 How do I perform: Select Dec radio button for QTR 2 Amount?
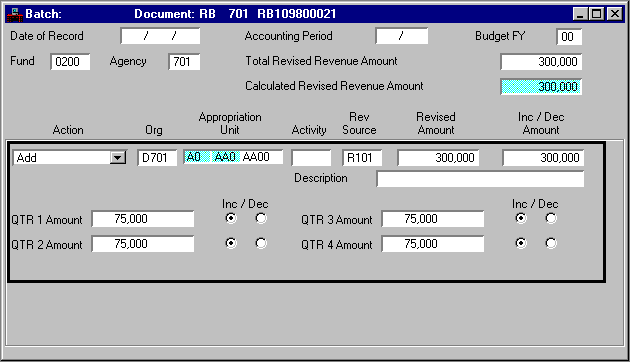click(261, 243)
